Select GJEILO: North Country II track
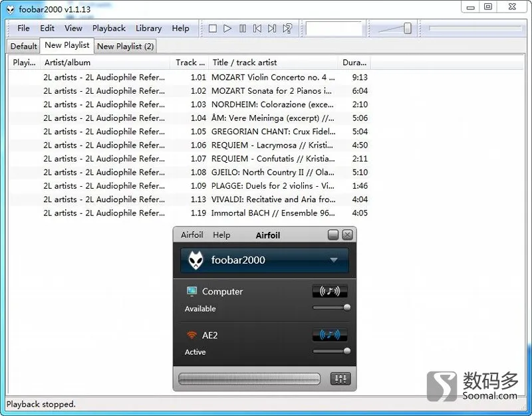This screenshot has height=416, width=532. pyautogui.click(x=190, y=172)
